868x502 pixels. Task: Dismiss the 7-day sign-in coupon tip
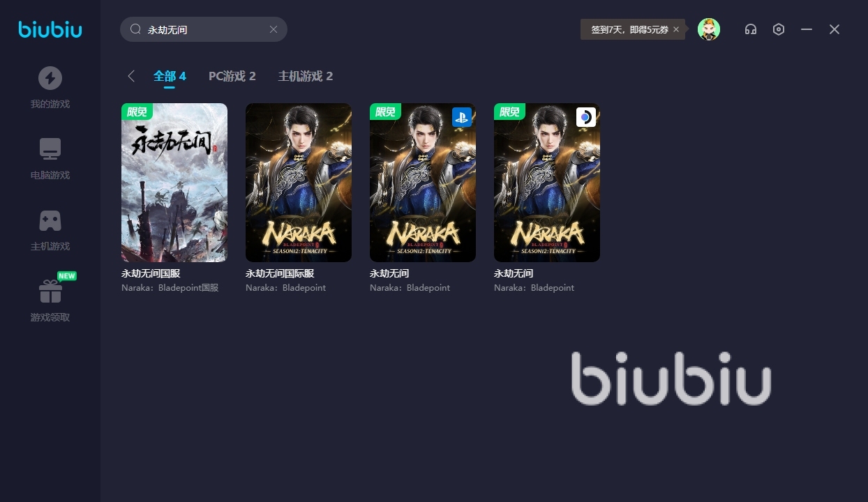(x=676, y=29)
